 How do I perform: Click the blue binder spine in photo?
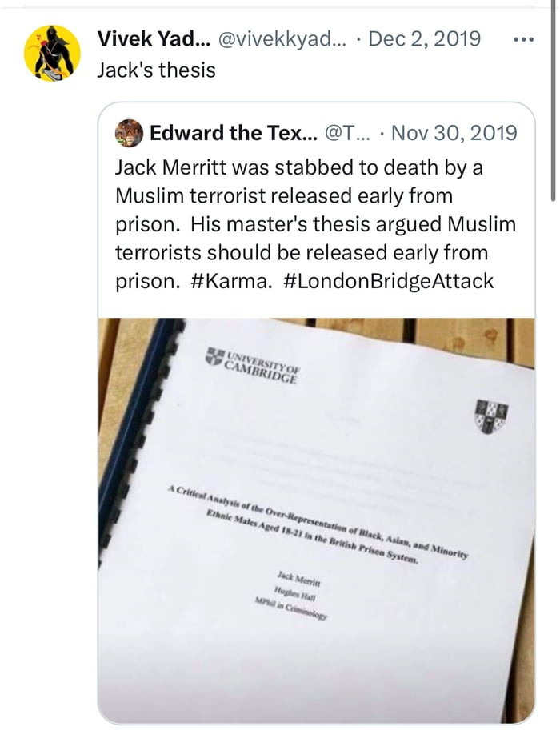[x=132, y=448]
